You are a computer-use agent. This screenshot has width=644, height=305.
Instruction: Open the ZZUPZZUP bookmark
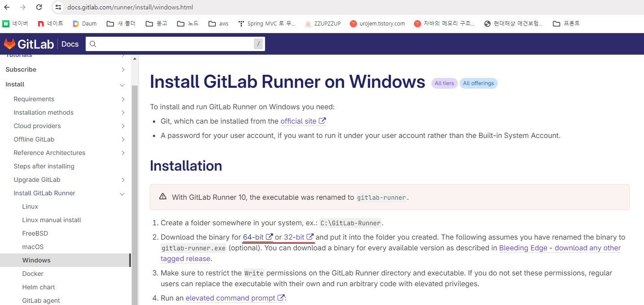click(x=322, y=23)
